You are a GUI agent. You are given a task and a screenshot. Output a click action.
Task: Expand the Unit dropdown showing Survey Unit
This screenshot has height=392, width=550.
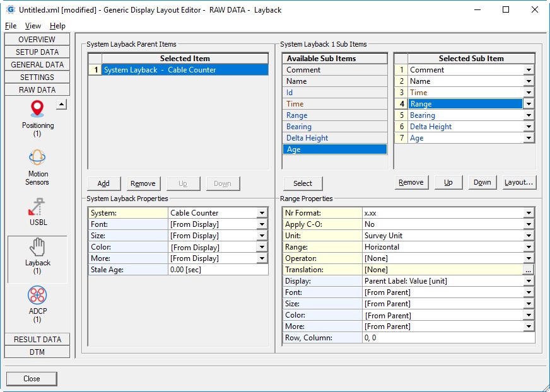click(x=529, y=236)
